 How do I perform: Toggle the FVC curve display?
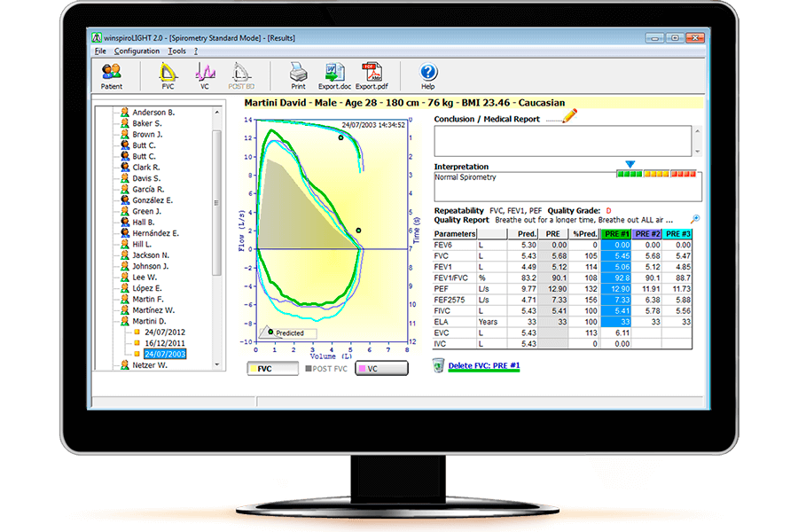(272, 367)
